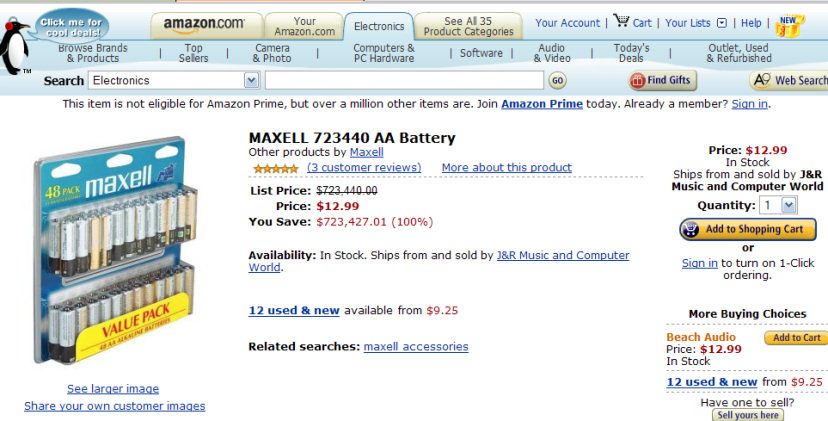Expand the Electronics search category dropdown
Image resolution: width=828 pixels, height=421 pixels.
[251, 80]
